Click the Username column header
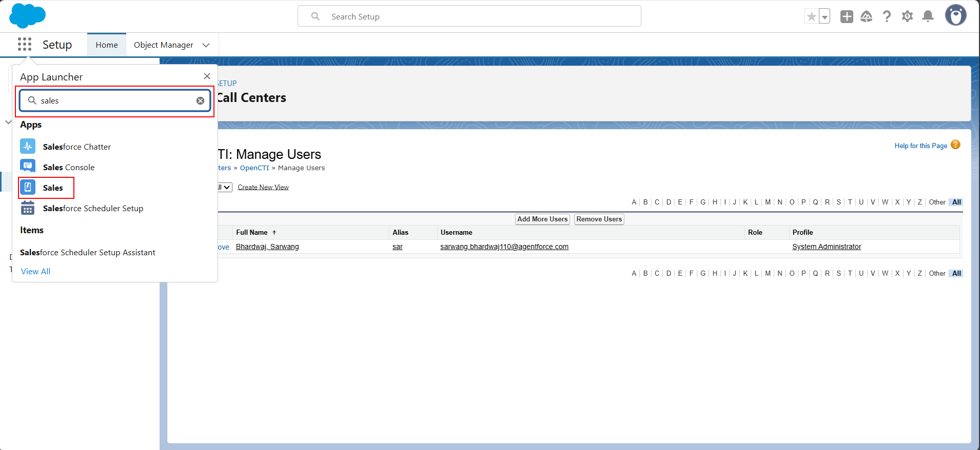This screenshot has width=980, height=450. pos(456,233)
